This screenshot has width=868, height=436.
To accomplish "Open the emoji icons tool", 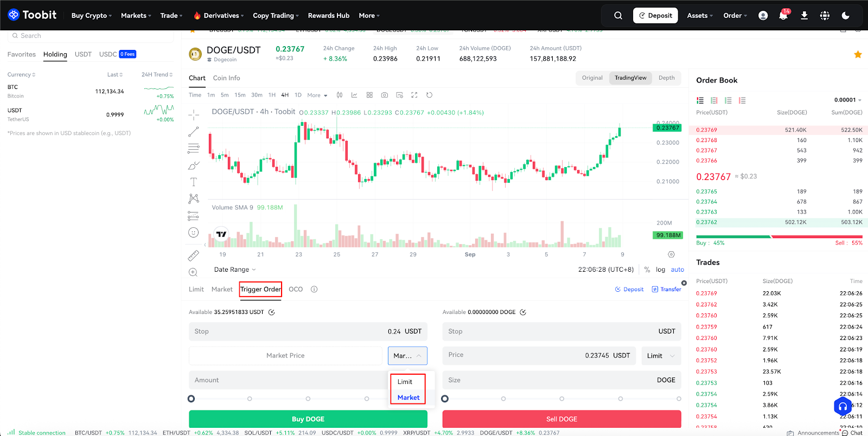I will click(x=194, y=233).
